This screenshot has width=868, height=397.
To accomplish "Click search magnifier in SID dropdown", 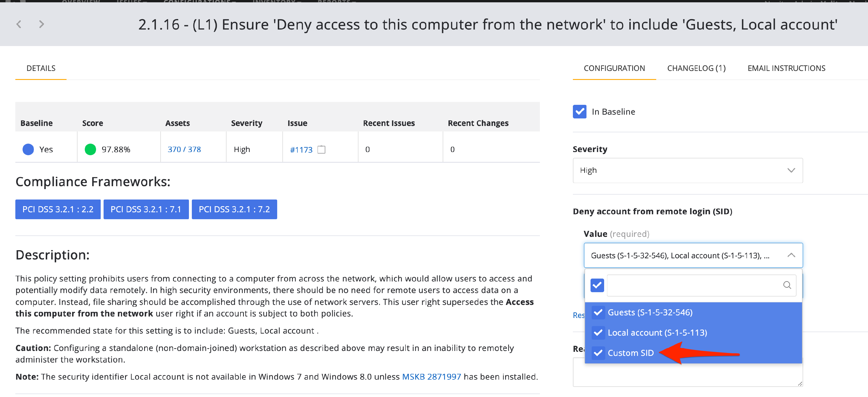I will [x=787, y=285].
